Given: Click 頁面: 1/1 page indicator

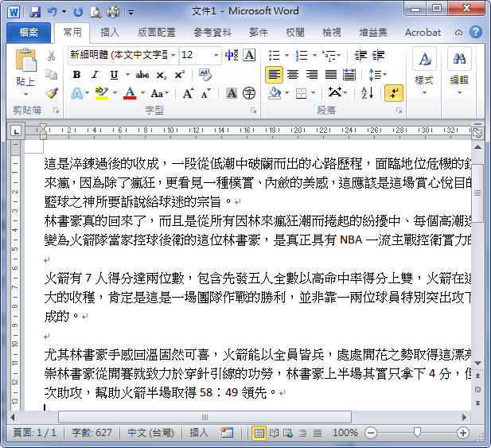Looking at the screenshot, I should pos(35,433).
